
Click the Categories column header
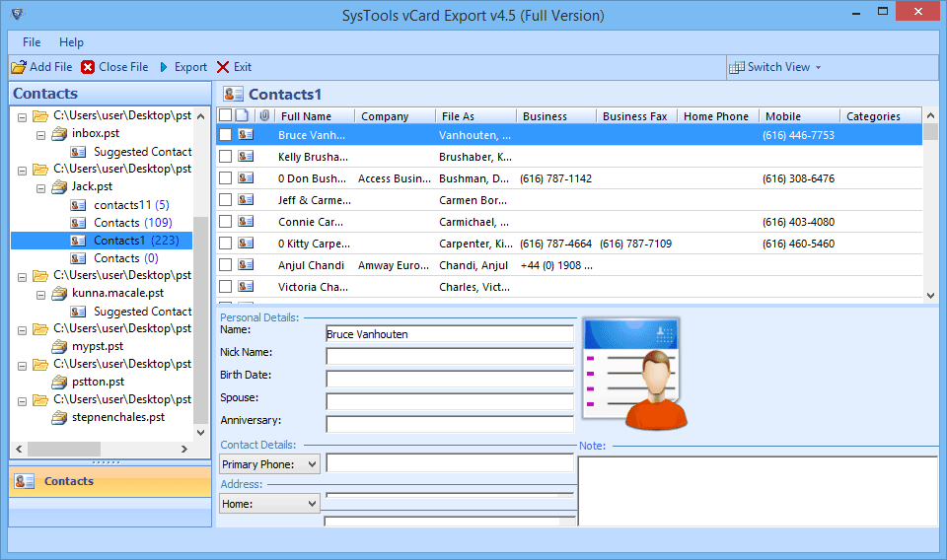(x=881, y=116)
